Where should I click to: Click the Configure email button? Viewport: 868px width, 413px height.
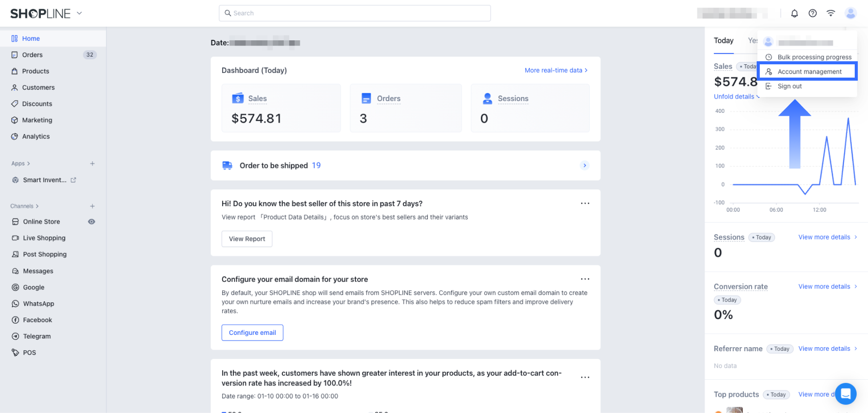tap(252, 333)
